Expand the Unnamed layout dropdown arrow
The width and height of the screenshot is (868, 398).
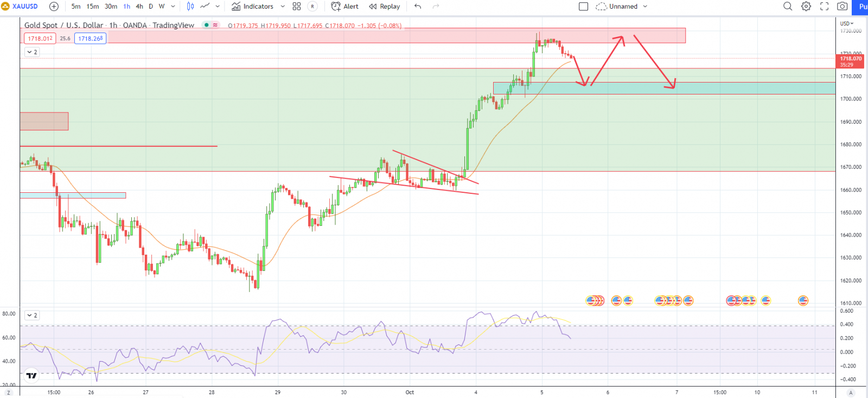(645, 7)
